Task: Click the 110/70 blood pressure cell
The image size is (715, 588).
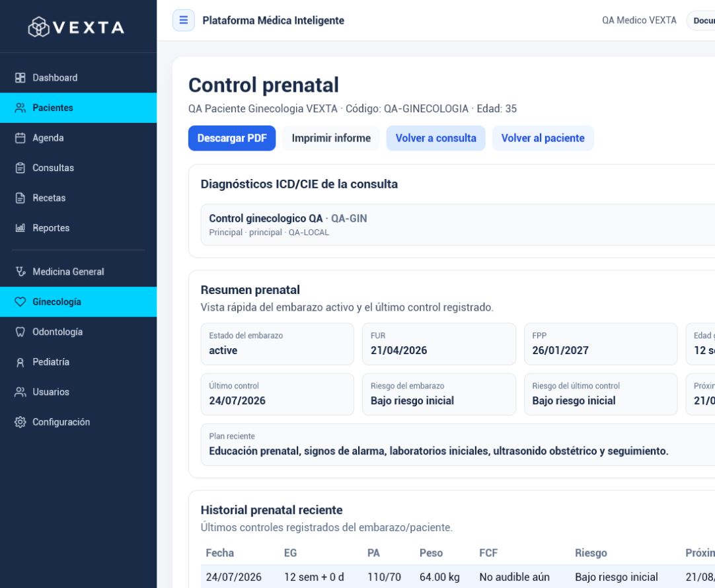Action: pyautogui.click(x=385, y=577)
